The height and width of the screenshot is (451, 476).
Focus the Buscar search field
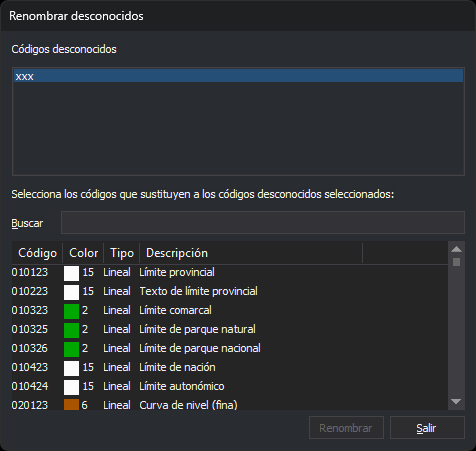tap(263, 222)
